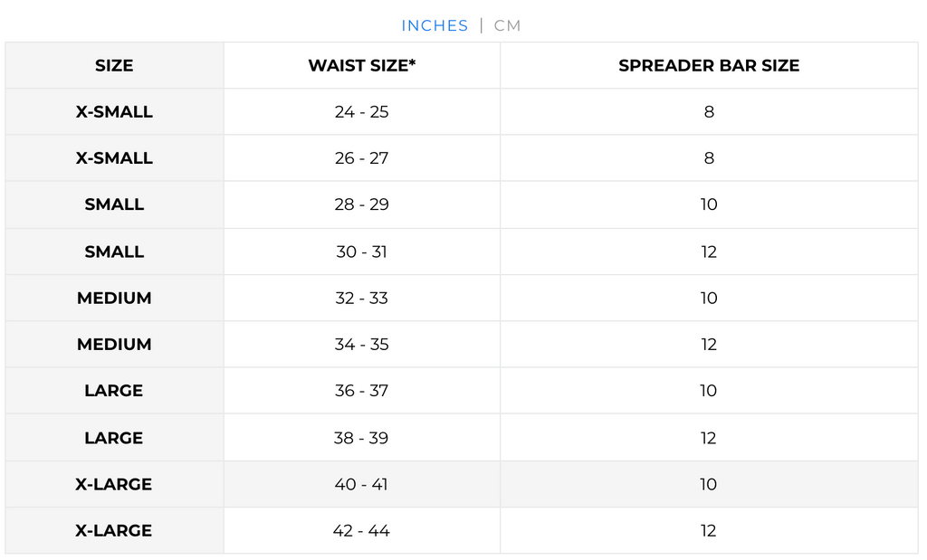Viewport: 927px width, 560px height.
Task: Select the 40 - 41 waist size cell
Action: coord(361,484)
